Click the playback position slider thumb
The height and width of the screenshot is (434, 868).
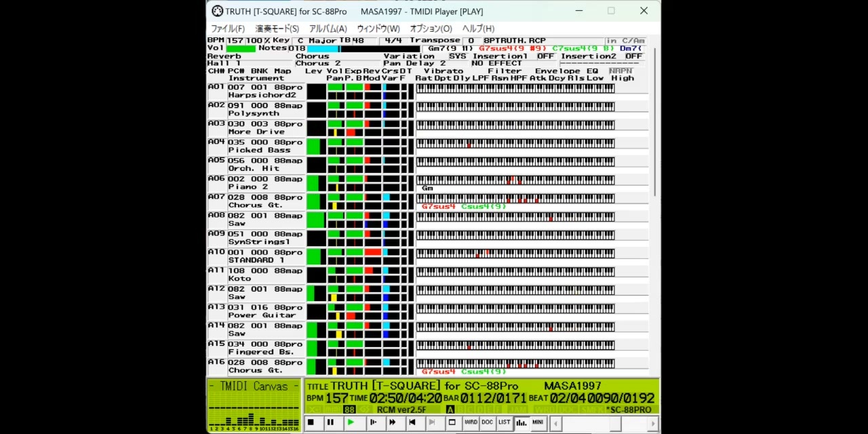614,424
